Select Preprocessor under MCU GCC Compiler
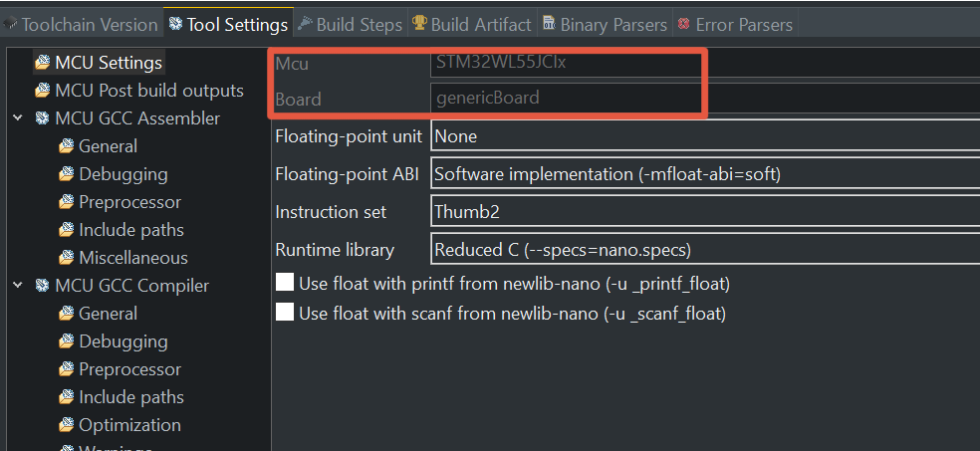The height and width of the screenshot is (451, 980). pyautogui.click(x=129, y=369)
